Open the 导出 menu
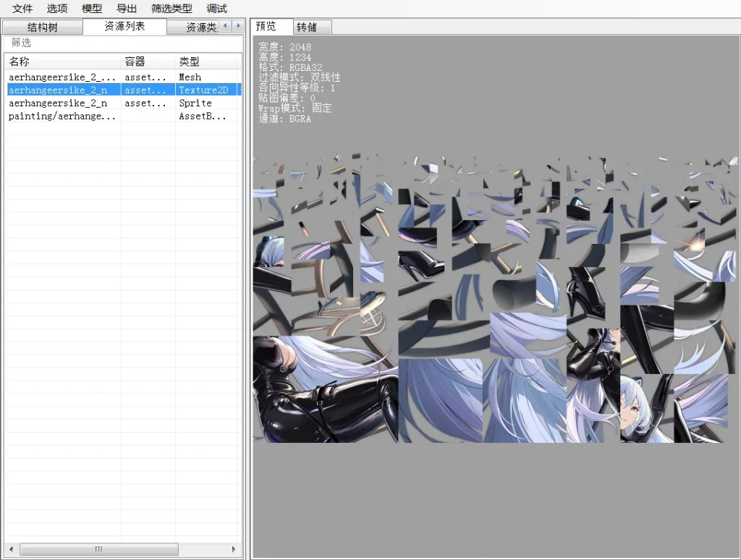 pyautogui.click(x=126, y=9)
